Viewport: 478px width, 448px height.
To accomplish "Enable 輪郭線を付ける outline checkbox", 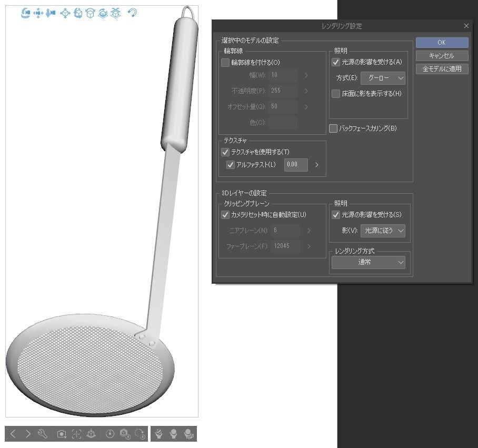I will [x=225, y=63].
